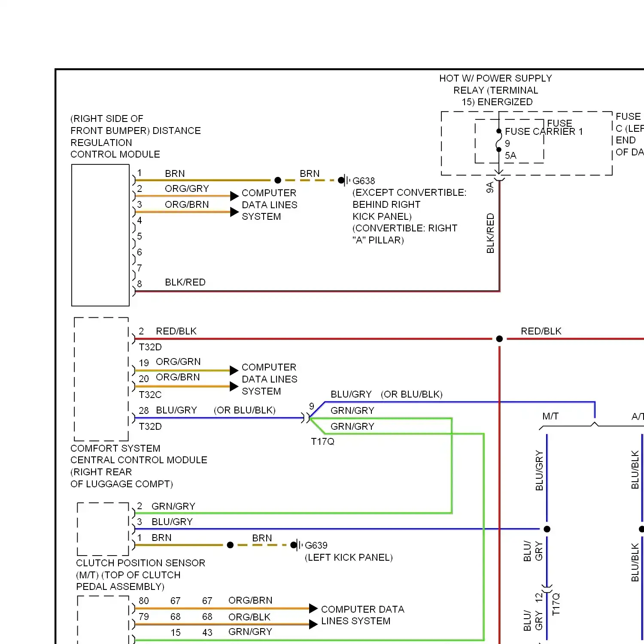The width and height of the screenshot is (644, 644).
Task: Select the "G638" ground label
Action: click(364, 181)
